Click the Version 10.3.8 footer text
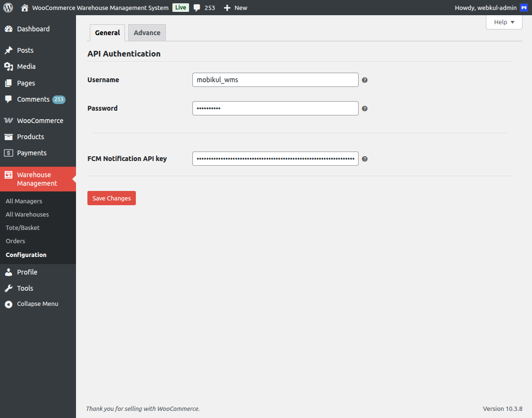Viewport: 532px width, 418px height. click(x=503, y=408)
